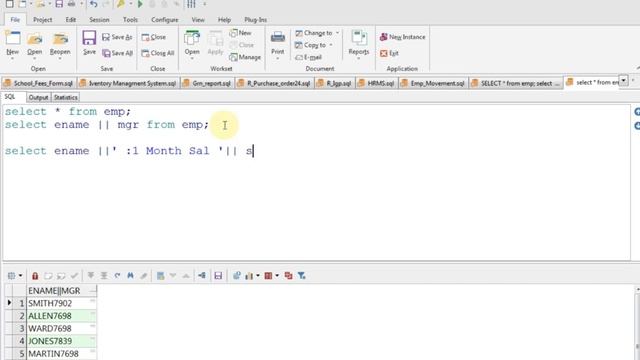Select the MARTIN7698 cell
The image size is (640, 360).
[61, 353]
